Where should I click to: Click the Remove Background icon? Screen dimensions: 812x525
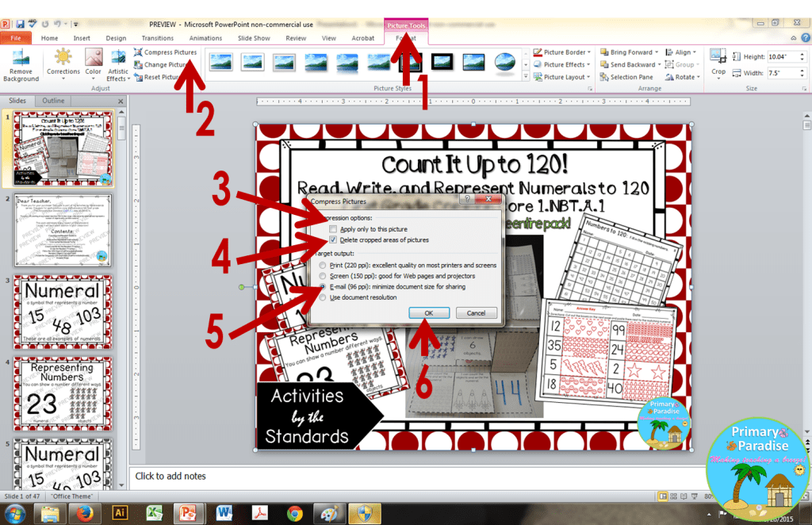point(21,66)
